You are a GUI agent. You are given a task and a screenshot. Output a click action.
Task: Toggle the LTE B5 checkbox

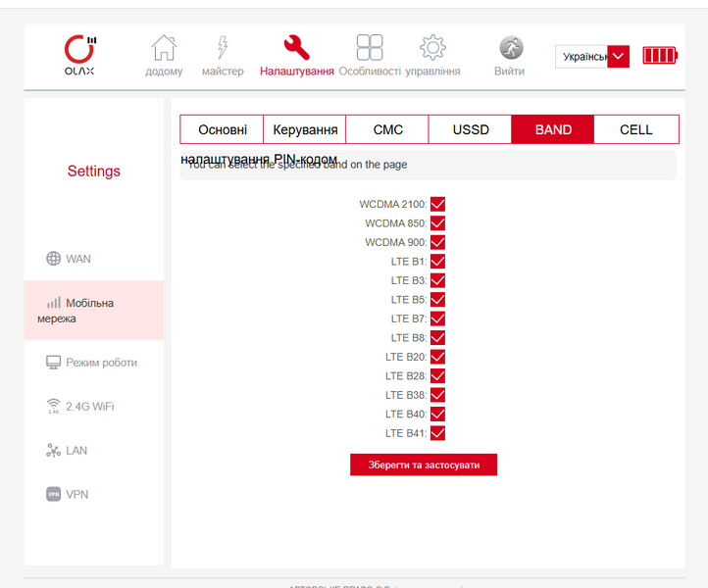click(437, 299)
